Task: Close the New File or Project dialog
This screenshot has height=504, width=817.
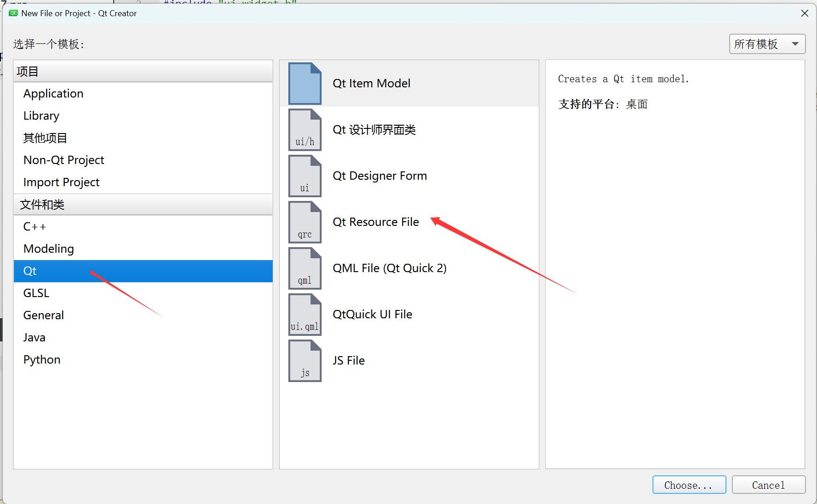Action: (x=805, y=13)
